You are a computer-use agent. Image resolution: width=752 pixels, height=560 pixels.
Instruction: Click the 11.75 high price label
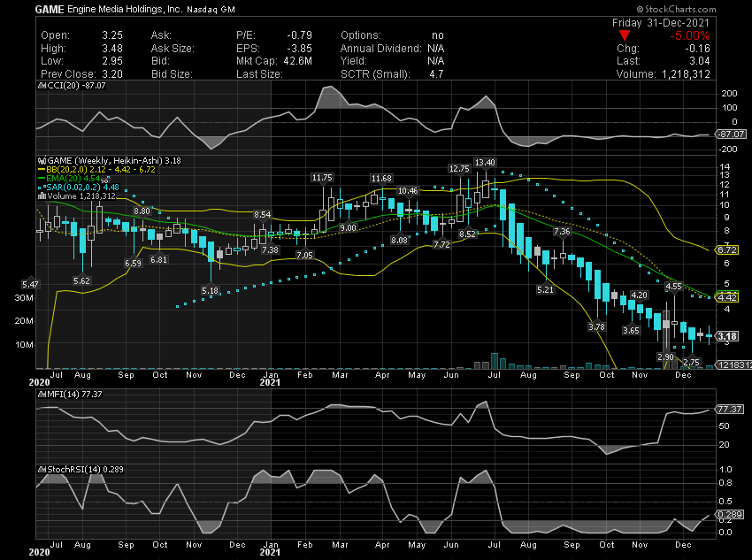[x=322, y=178]
